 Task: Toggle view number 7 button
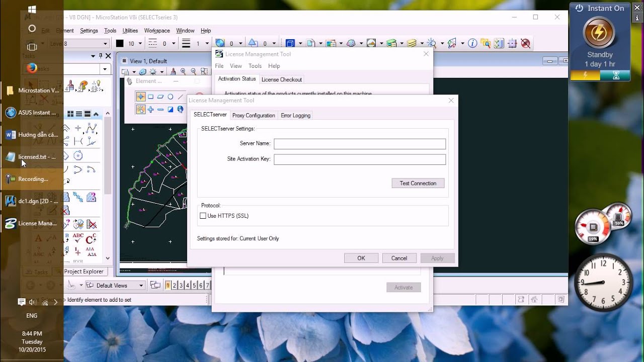(x=207, y=285)
